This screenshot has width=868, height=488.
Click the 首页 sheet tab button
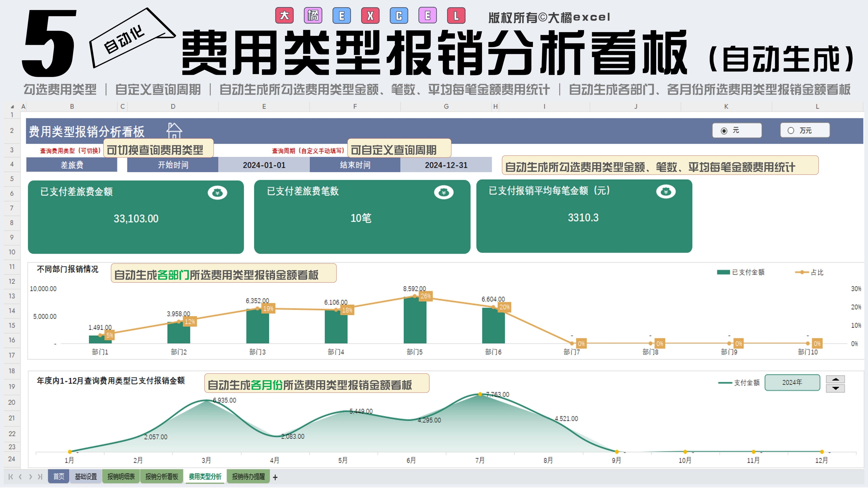click(x=59, y=477)
